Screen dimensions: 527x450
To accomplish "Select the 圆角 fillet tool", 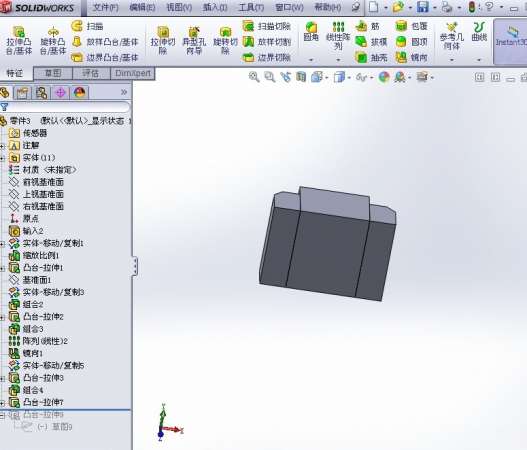I will coord(311,32).
